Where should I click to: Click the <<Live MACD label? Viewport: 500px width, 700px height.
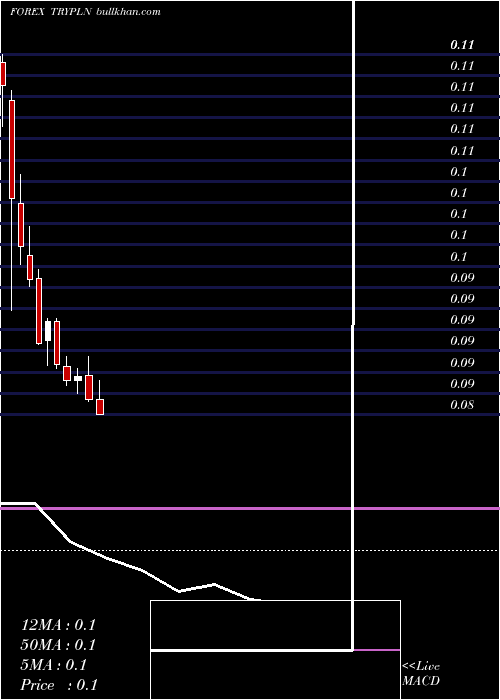point(421,674)
